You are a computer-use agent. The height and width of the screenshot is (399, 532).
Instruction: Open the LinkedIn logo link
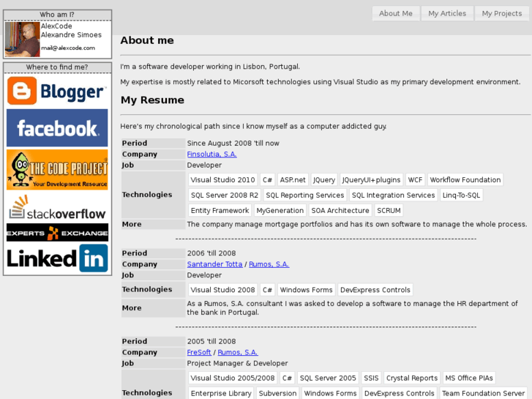point(57,258)
